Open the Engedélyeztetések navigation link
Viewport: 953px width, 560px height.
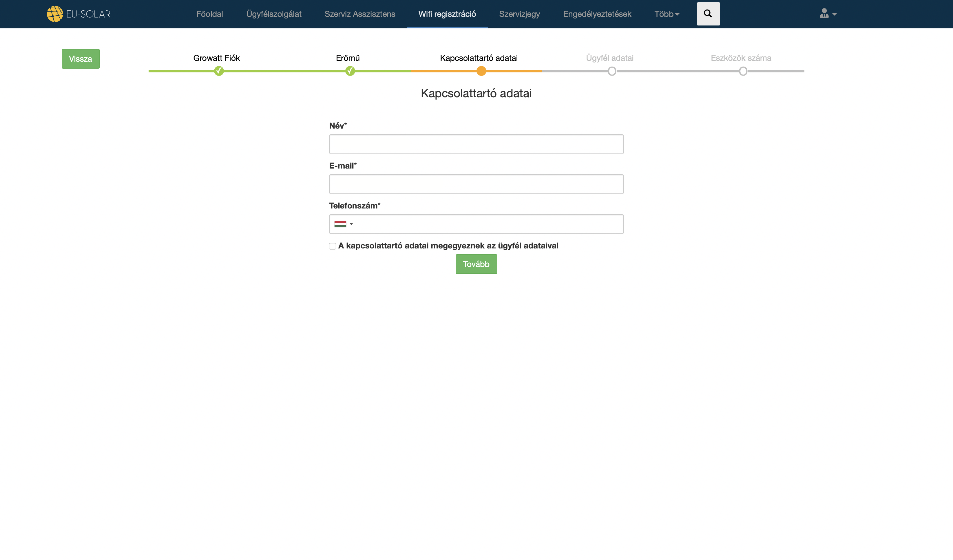point(597,14)
